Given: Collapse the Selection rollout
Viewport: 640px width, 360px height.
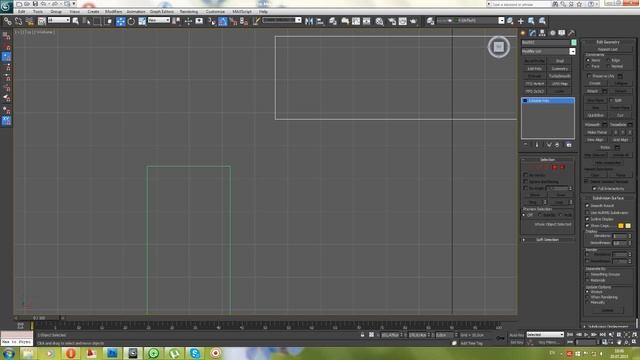Looking at the screenshot, I should pyautogui.click(x=547, y=160).
